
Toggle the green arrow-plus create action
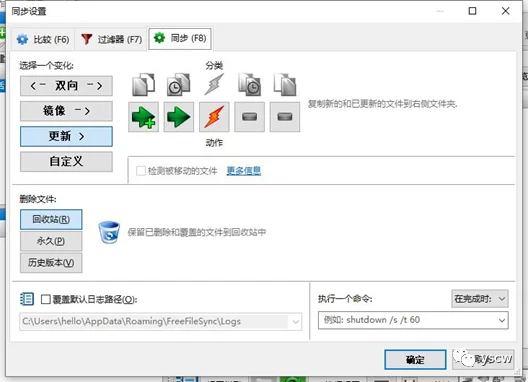143,117
